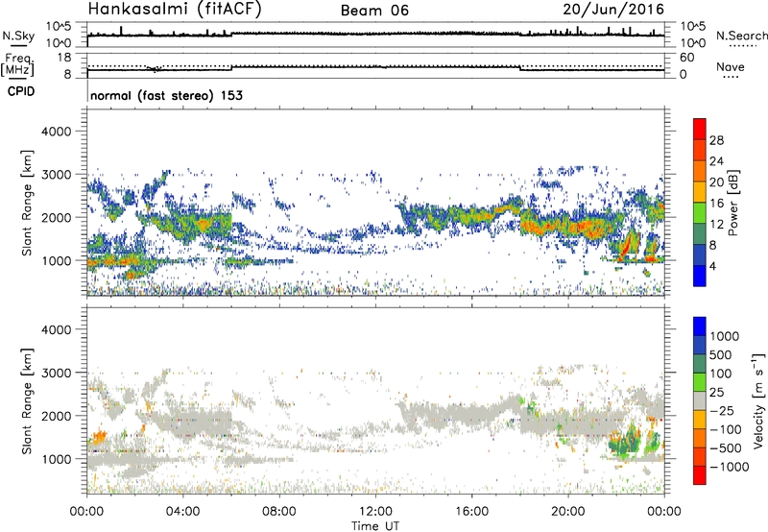The image size is (768, 532).
Task: Click the orange velocity patch near 00:30 UT
Action: (x=98, y=436)
